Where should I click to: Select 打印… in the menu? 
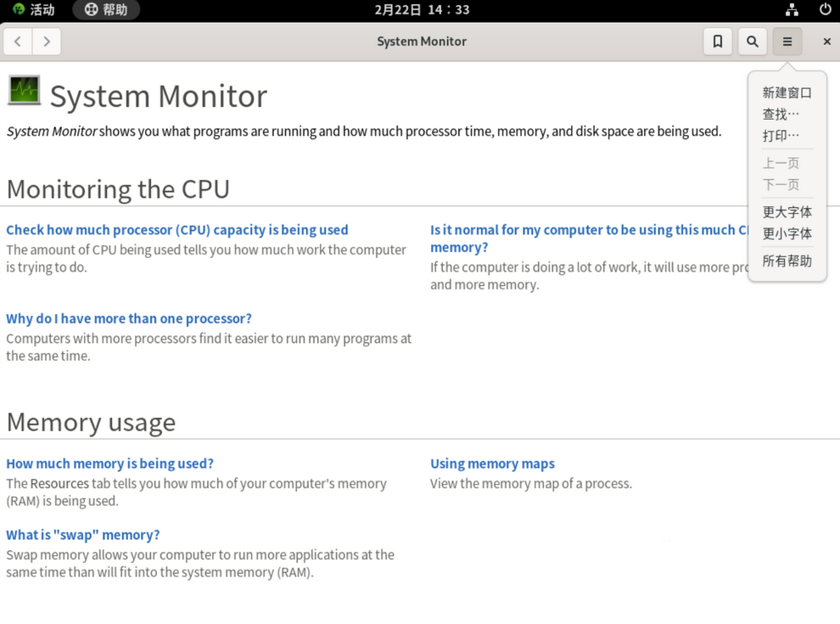(781, 135)
